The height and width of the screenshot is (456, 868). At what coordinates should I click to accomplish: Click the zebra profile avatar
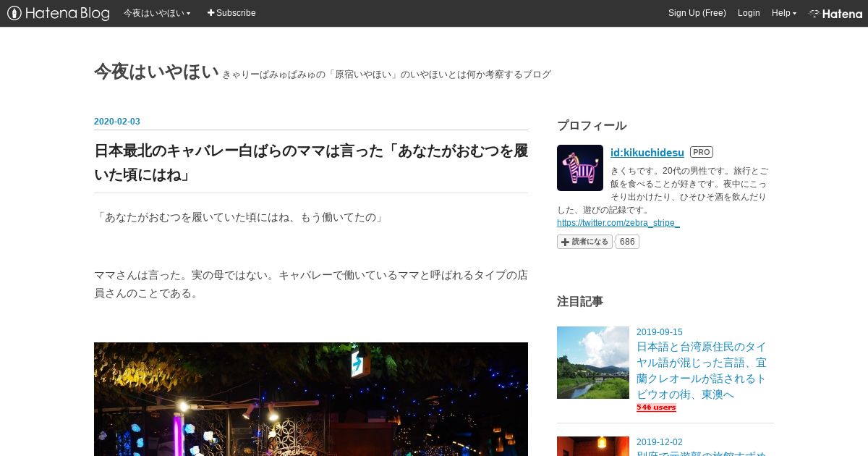coord(580,168)
